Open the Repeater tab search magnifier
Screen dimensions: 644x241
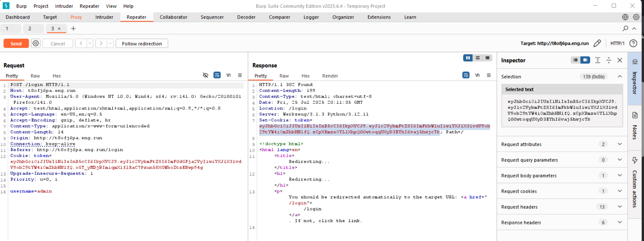point(625,28)
